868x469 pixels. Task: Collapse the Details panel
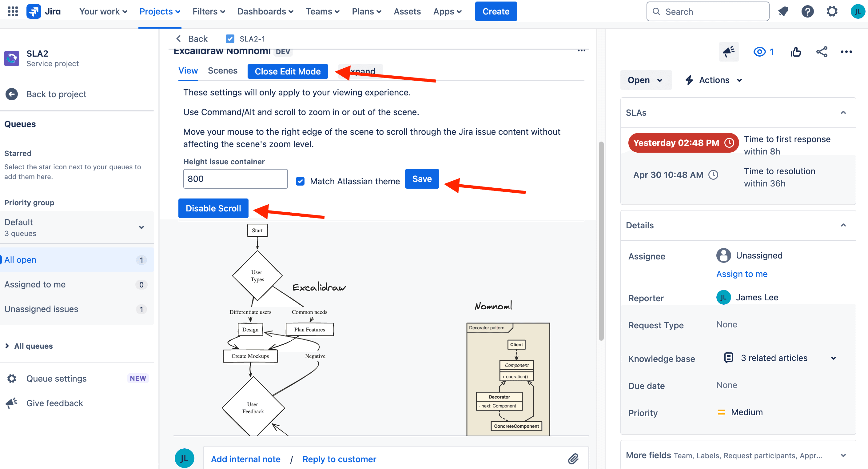click(x=843, y=225)
